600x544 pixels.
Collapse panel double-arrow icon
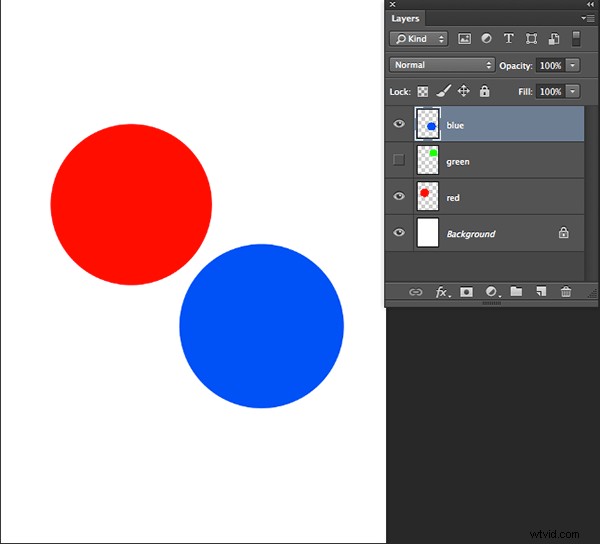pyautogui.click(x=590, y=4)
